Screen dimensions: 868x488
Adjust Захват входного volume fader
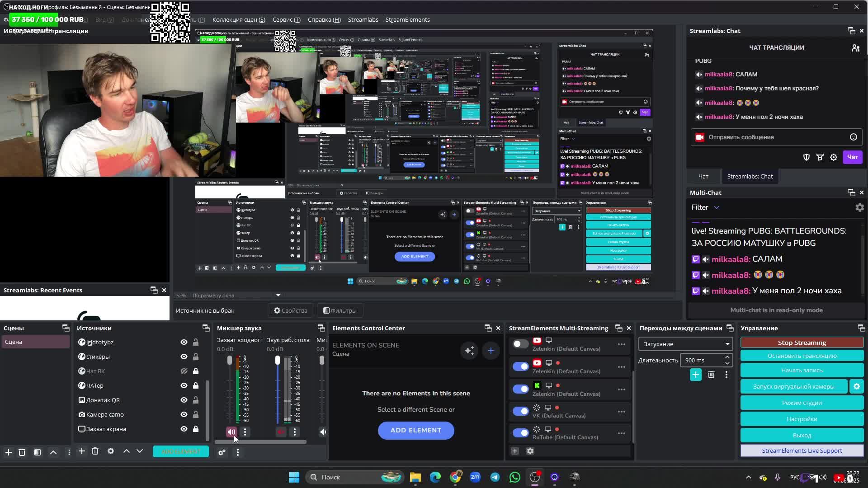click(230, 360)
